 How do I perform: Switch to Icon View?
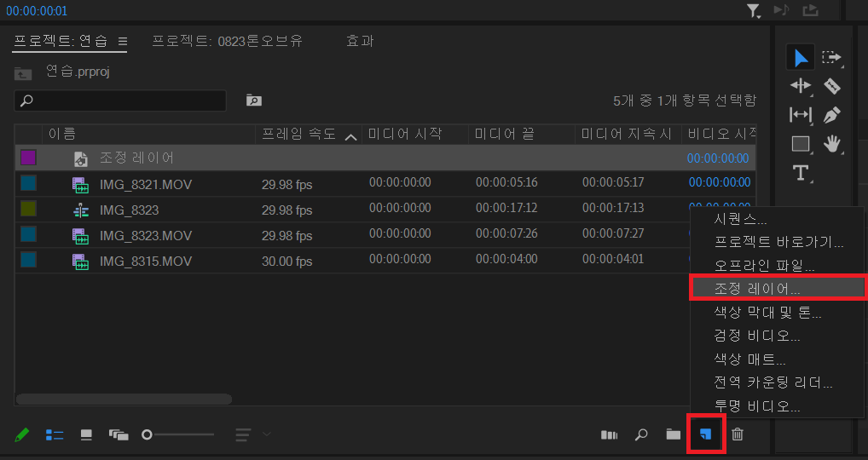(86, 435)
